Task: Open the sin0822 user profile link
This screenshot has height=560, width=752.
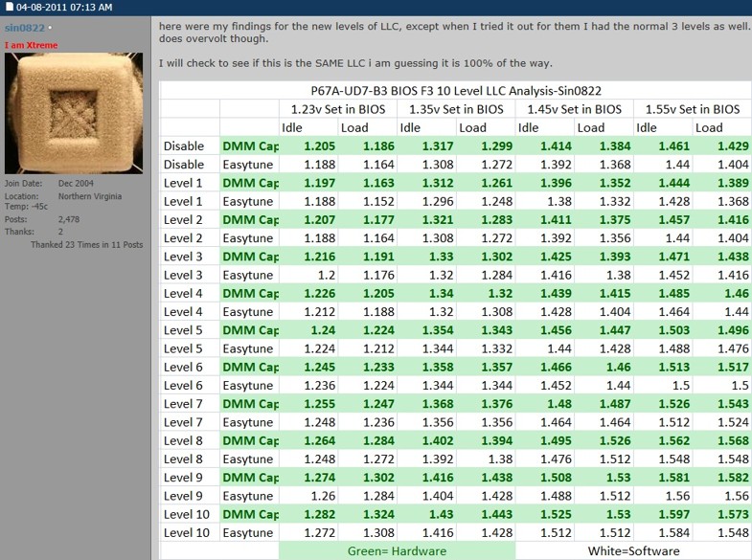Action: click(x=25, y=28)
